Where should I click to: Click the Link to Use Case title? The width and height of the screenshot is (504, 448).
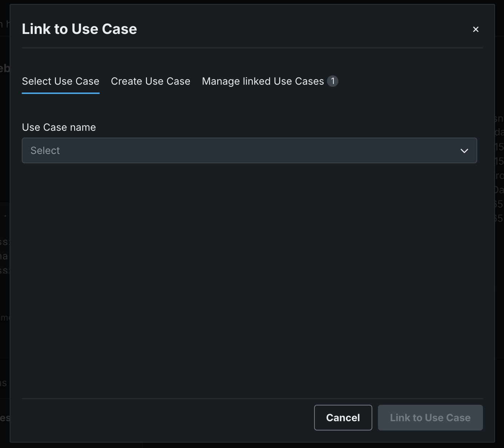80,29
